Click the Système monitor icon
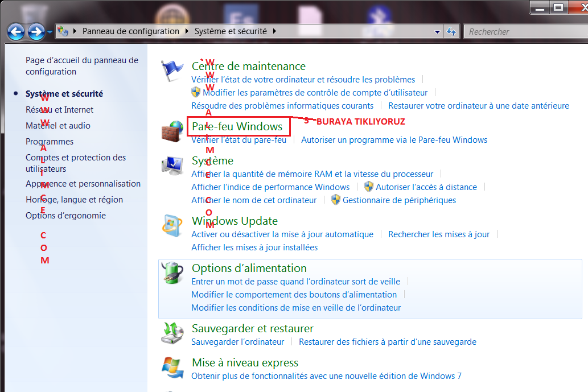 pos(172,165)
